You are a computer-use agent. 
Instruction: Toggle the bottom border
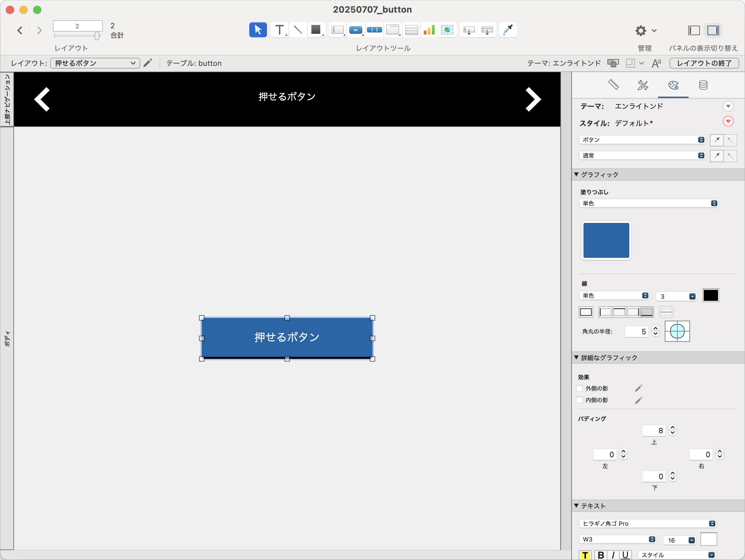click(647, 312)
